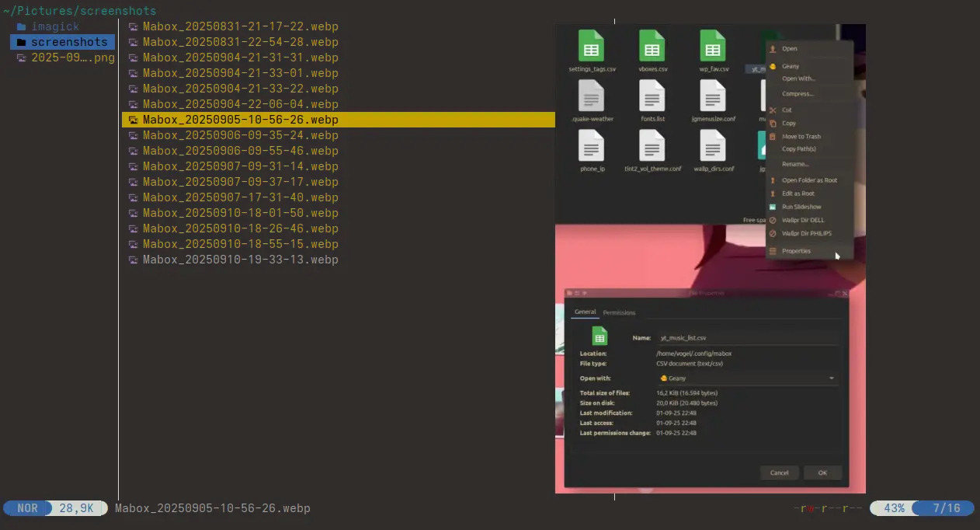Click the wallp_dirs.conf document icon in preview

712,145
